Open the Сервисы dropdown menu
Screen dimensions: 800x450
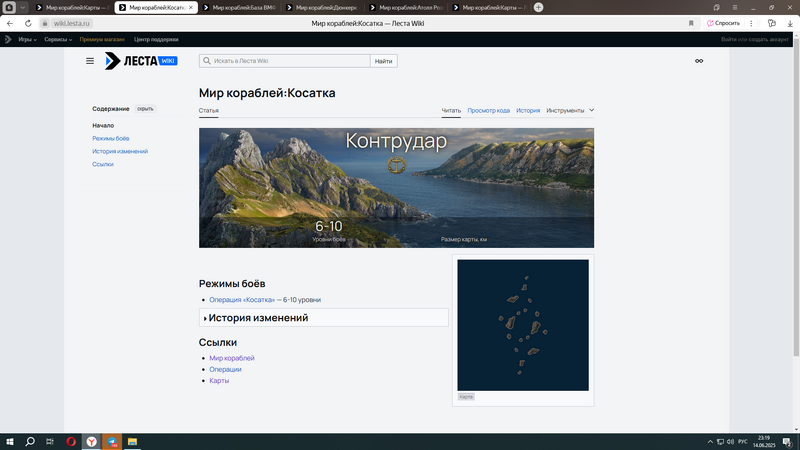(58, 39)
